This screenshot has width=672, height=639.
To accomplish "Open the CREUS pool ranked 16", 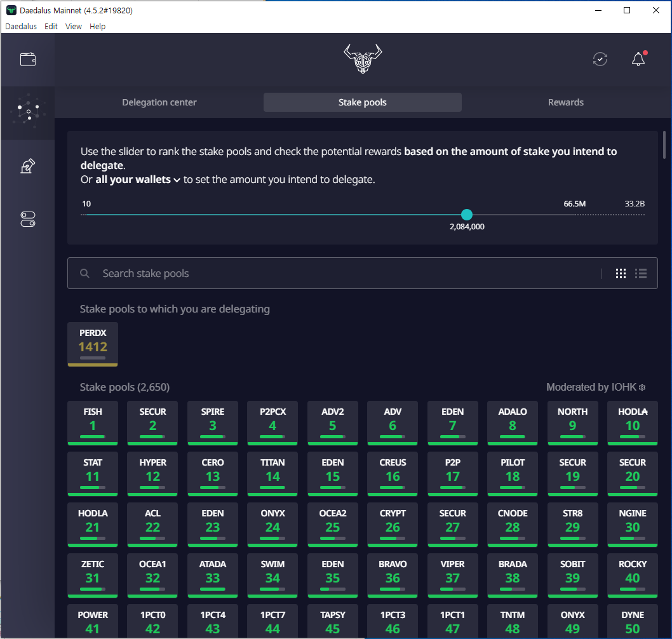I will click(393, 474).
